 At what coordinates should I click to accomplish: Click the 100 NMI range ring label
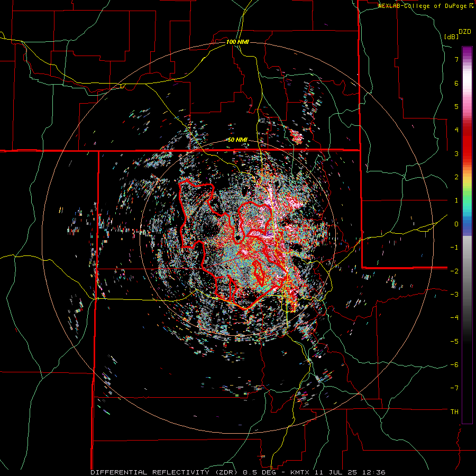coord(237,42)
